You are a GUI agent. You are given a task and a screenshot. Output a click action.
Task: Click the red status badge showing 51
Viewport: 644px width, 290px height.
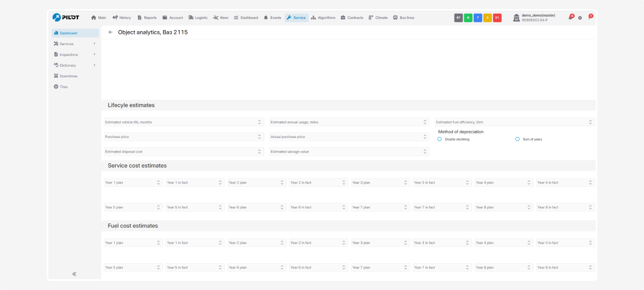point(497,18)
